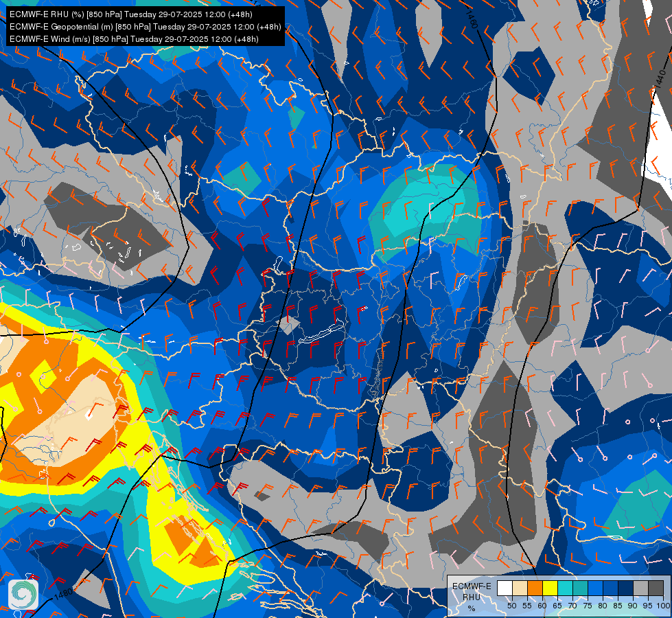The height and width of the screenshot is (618, 672).
Task: Select the light gray swatch for 90-95%
Action: coord(640,588)
